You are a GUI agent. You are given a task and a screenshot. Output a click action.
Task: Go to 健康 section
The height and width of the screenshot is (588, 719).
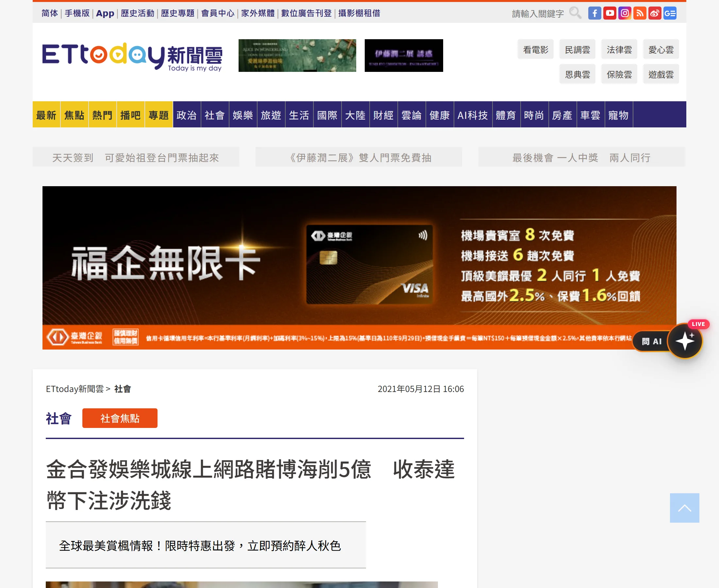[440, 115]
